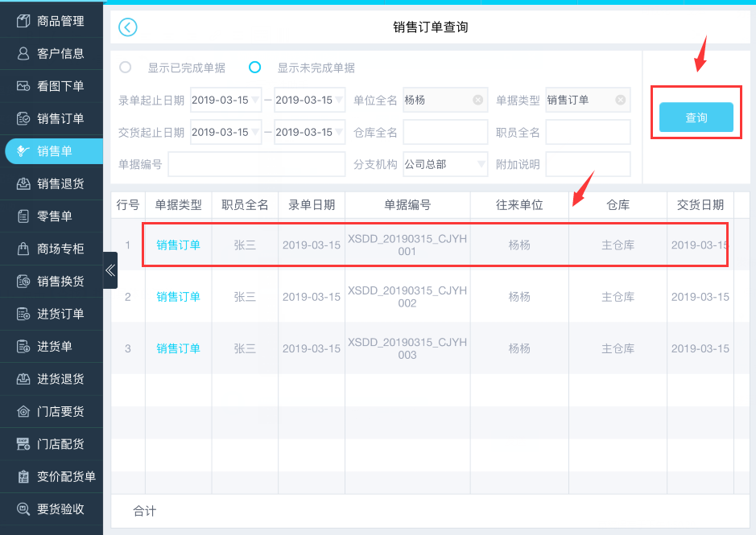Open 门店要货 menu item
Screen dimensions: 756x535
(x=51, y=411)
